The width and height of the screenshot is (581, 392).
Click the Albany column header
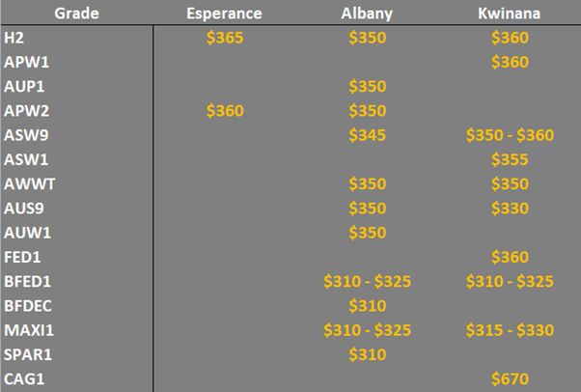367,14
